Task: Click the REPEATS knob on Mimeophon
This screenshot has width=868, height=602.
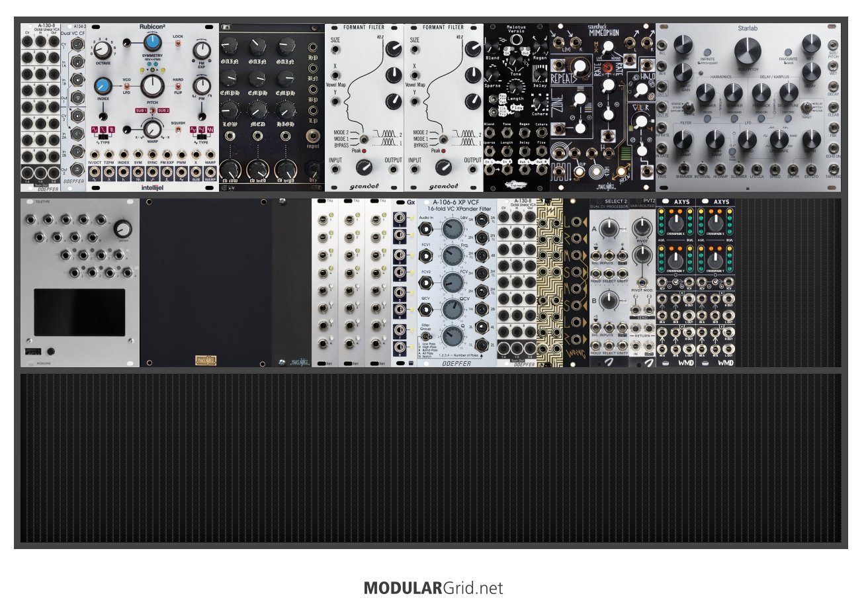Action: (x=580, y=66)
